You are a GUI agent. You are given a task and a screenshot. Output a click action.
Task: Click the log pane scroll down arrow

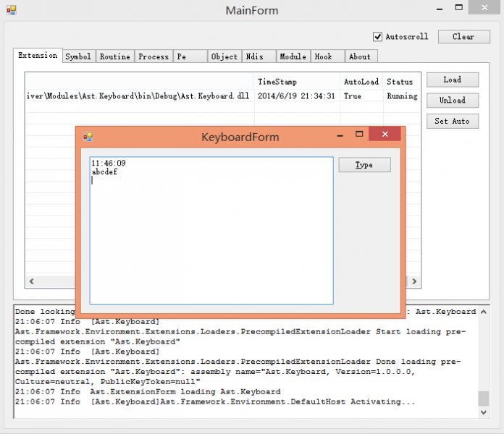[484, 412]
